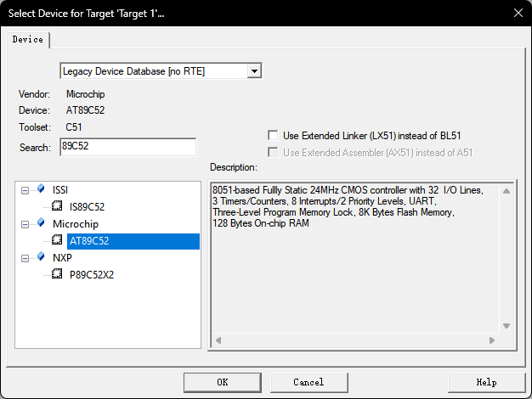Click the NXP vendor diamond icon
The image size is (532, 399).
tap(41, 257)
